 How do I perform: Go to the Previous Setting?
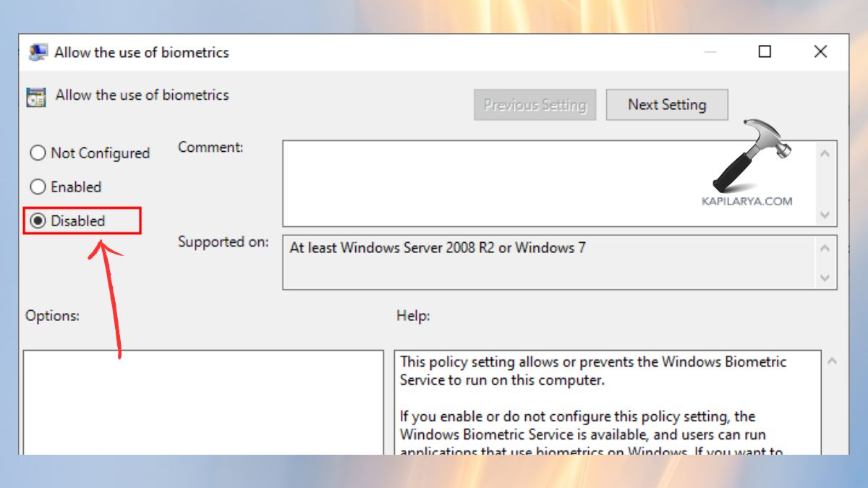[x=535, y=105]
